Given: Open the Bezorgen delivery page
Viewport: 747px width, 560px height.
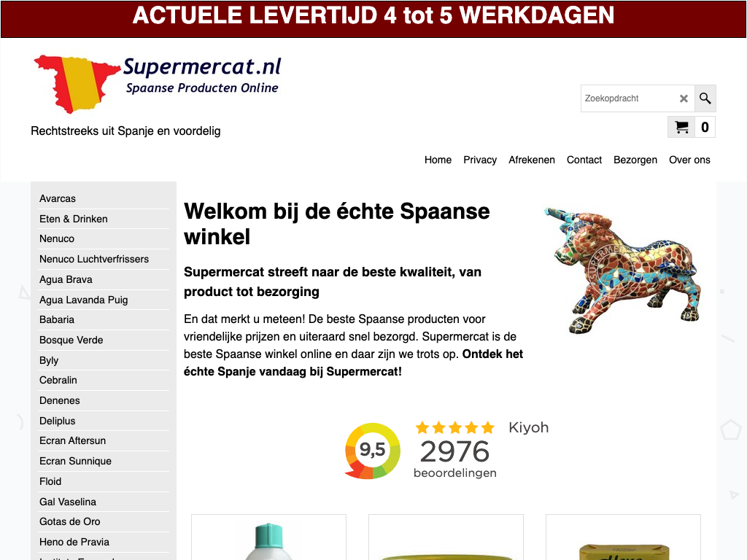Looking at the screenshot, I should [635, 160].
